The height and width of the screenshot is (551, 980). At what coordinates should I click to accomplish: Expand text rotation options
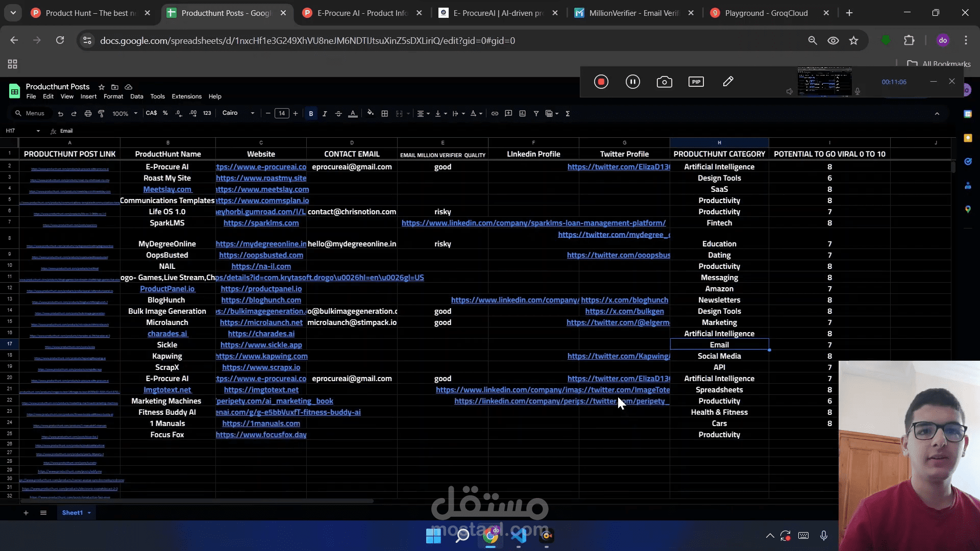pyautogui.click(x=476, y=113)
